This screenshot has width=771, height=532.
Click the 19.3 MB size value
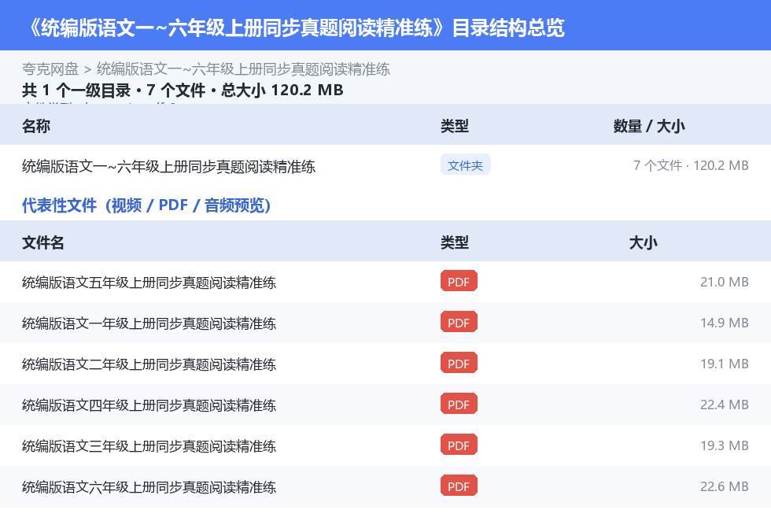point(725,445)
